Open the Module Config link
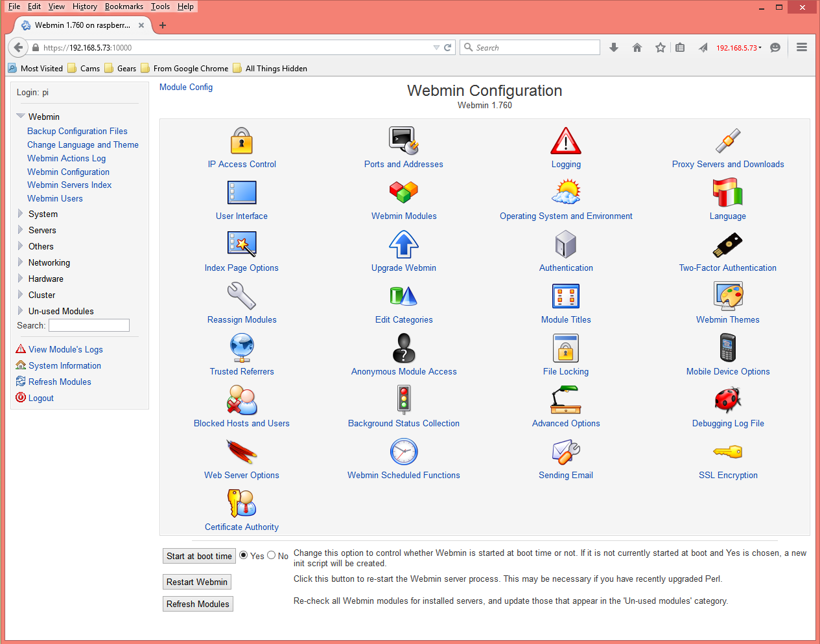 pos(186,87)
